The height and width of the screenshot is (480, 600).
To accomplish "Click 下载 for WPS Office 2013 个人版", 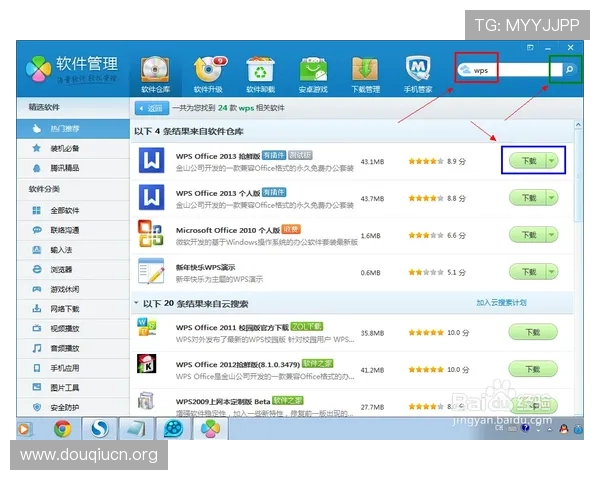I will [x=527, y=198].
